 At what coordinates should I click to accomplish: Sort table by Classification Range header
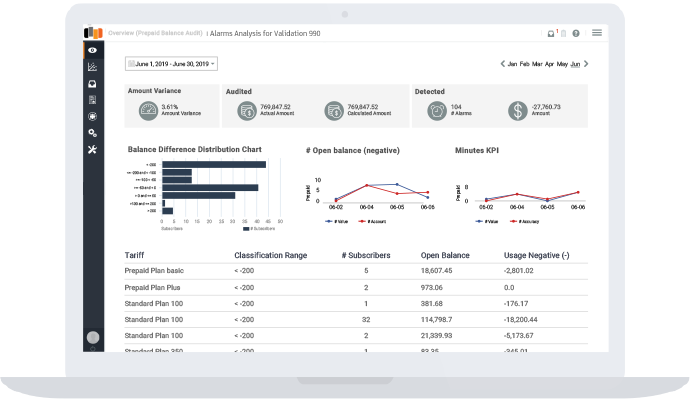pyautogui.click(x=271, y=255)
